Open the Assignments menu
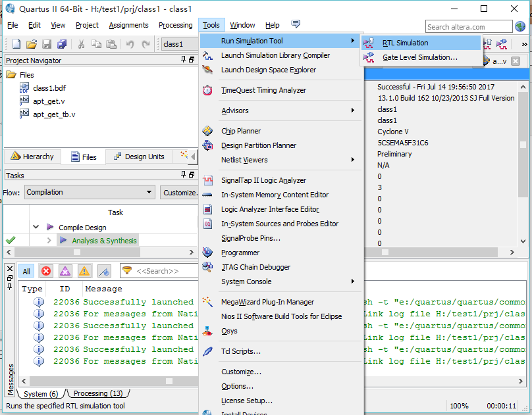Image resolution: width=532 pixels, height=415 pixels. pos(128,25)
